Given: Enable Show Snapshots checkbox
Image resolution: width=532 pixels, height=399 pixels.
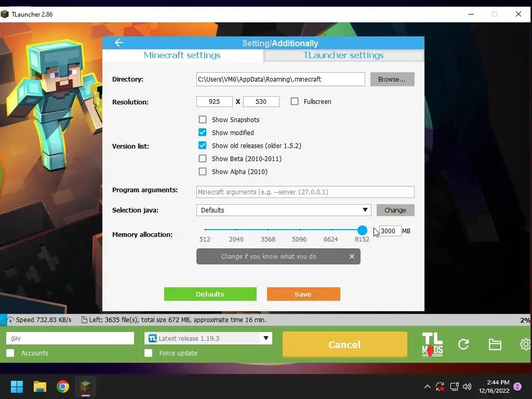Looking at the screenshot, I should [203, 119].
